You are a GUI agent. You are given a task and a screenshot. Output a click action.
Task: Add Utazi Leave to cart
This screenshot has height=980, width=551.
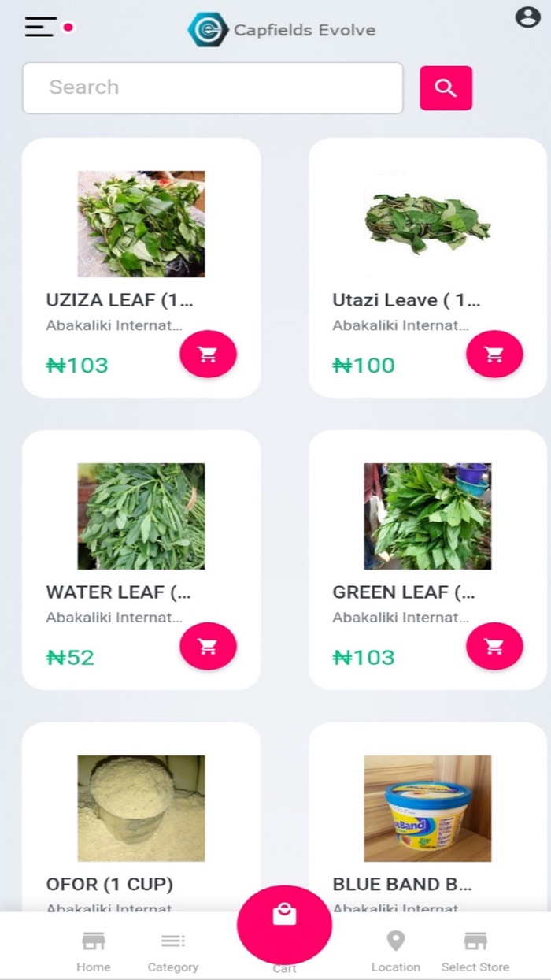point(494,355)
